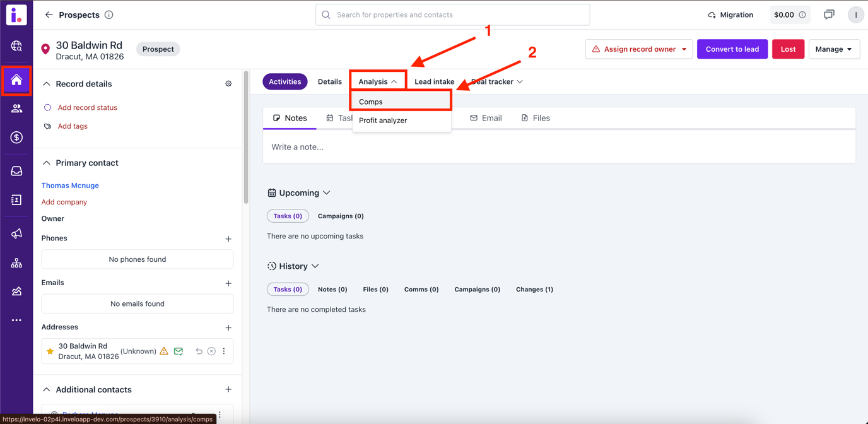The height and width of the screenshot is (424, 868).
Task: Click the megaphone campaigns icon in sidebar
Action: (x=16, y=233)
